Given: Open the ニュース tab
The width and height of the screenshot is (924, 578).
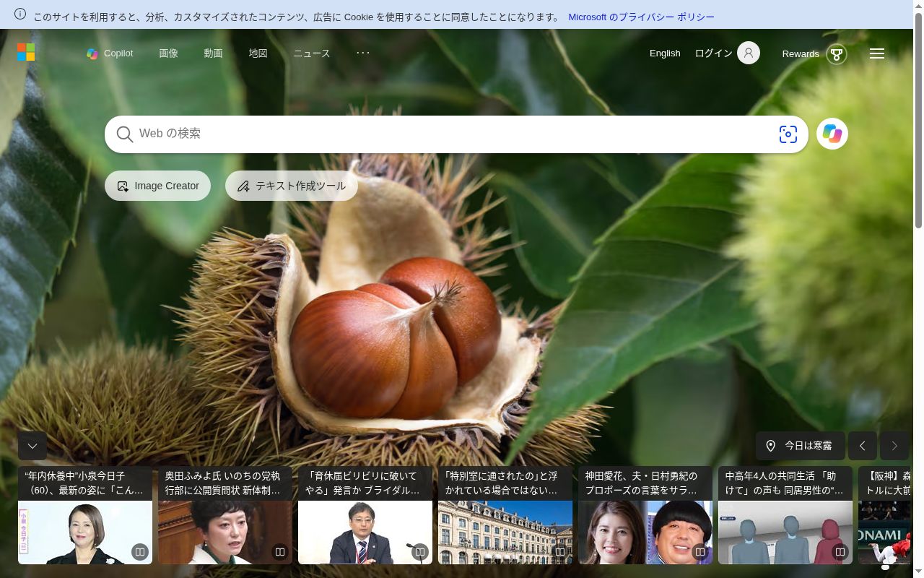Looking at the screenshot, I should [x=312, y=53].
